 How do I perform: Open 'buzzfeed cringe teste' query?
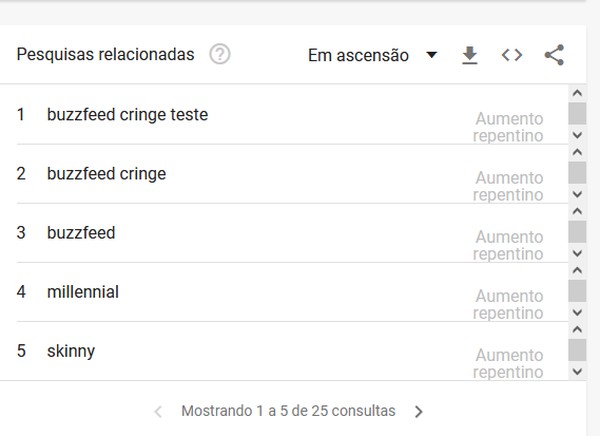(x=127, y=115)
